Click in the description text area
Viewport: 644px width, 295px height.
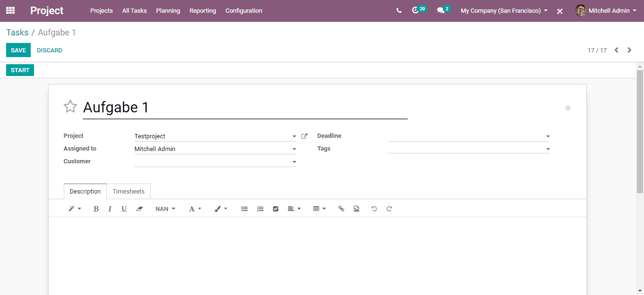click(x=318, y=255)
